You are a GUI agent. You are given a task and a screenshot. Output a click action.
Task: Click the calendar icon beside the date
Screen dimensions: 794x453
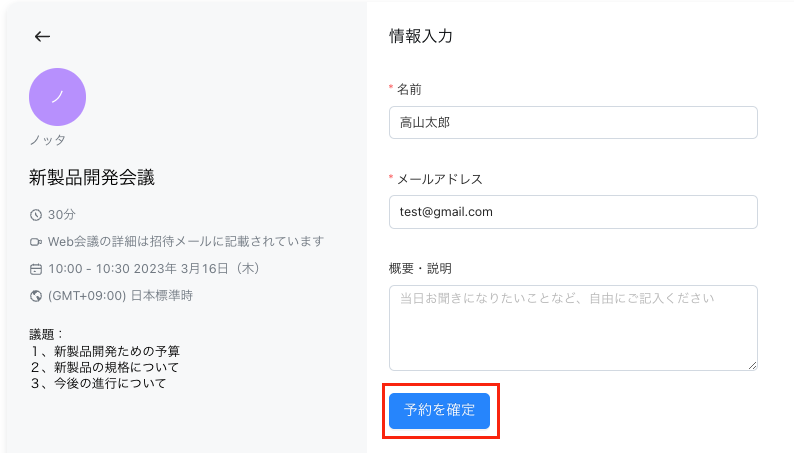click(x=35, y=269)
